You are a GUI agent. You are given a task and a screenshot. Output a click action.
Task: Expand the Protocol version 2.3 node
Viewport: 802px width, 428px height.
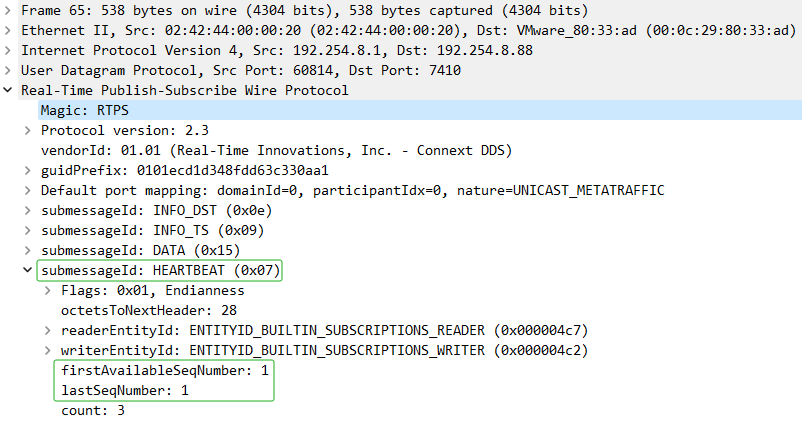pos(28,130)
